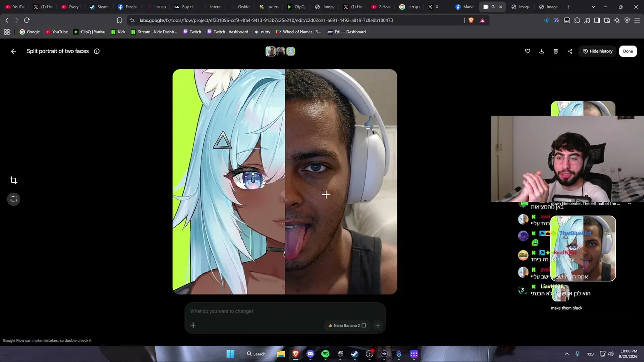Close the active Google Flow tab
This screenshot has width=644, height=362.
(x=500, y=7)
